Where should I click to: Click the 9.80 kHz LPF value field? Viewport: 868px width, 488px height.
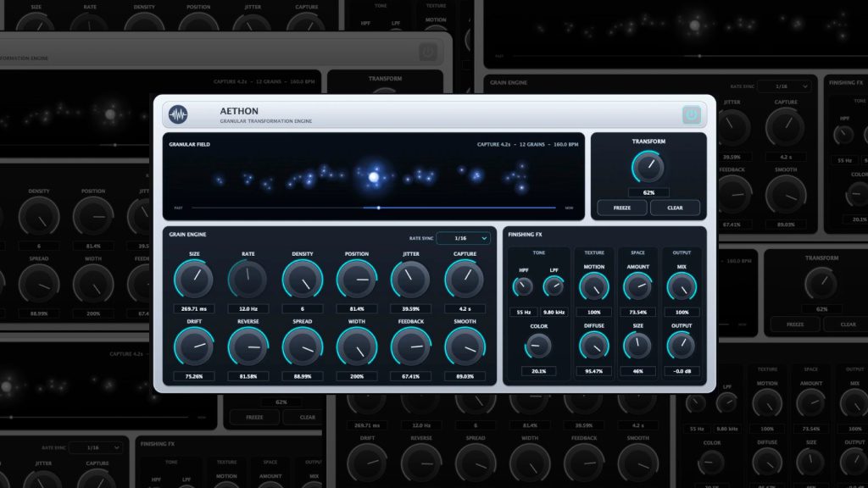click(x=554, y=312)
